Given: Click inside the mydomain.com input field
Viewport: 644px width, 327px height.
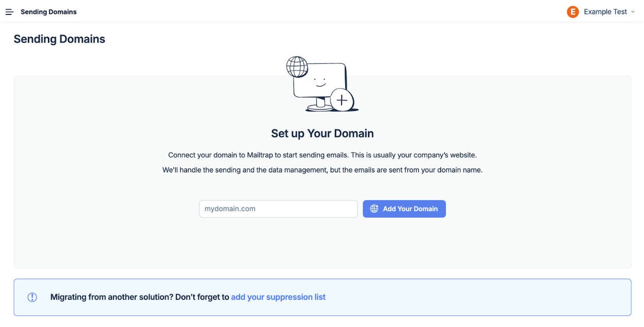Looking at the screenshot, I should 278,209.
